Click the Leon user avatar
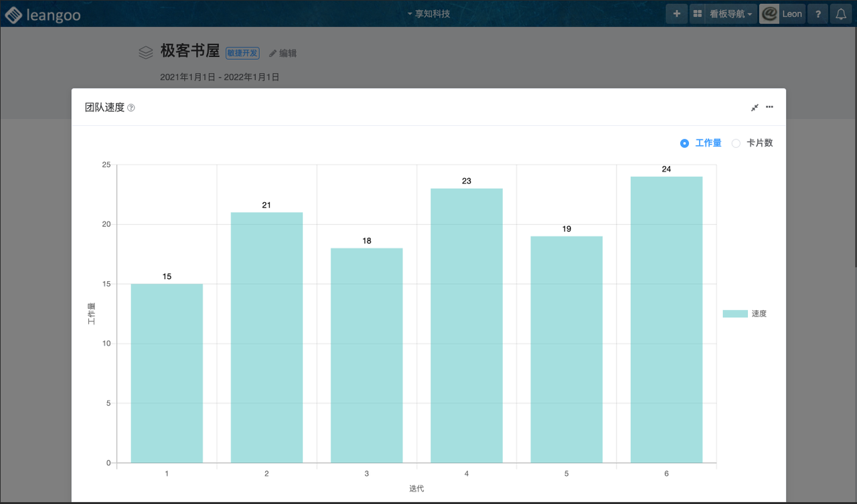Screen dimensions: 857x504 (769, 13)
